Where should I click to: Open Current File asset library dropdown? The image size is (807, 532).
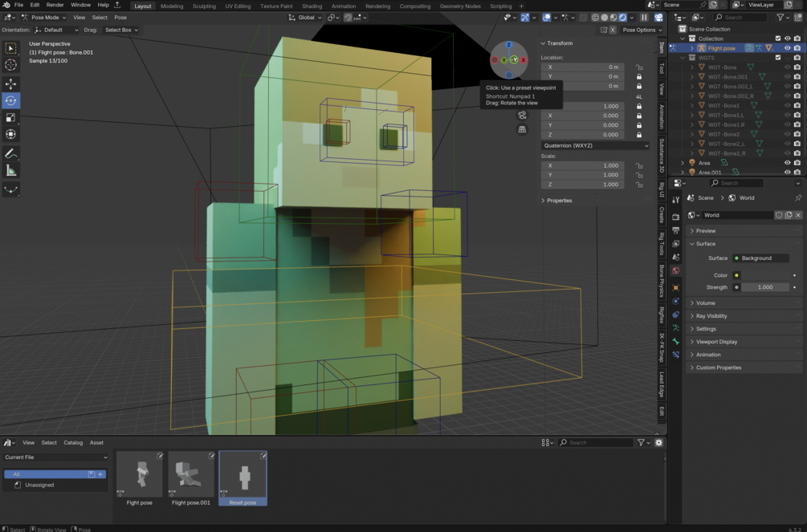click(55, 457)
